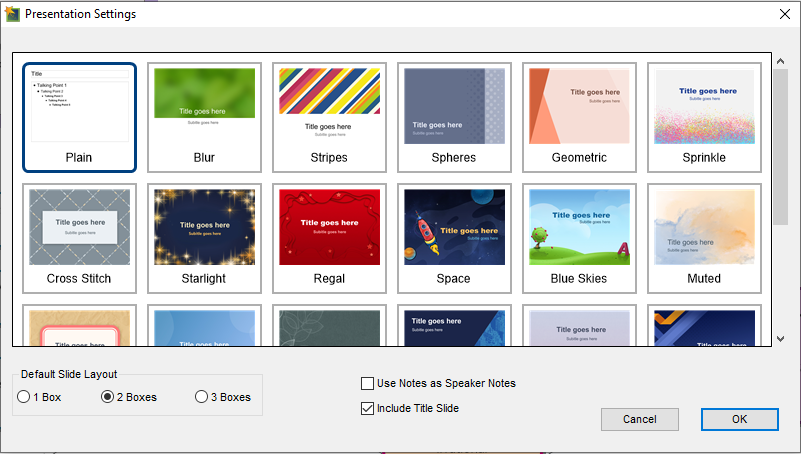Click the Presentation Settings title bar app icon
The width and height of the screenshot is (801, 454).
12,14
